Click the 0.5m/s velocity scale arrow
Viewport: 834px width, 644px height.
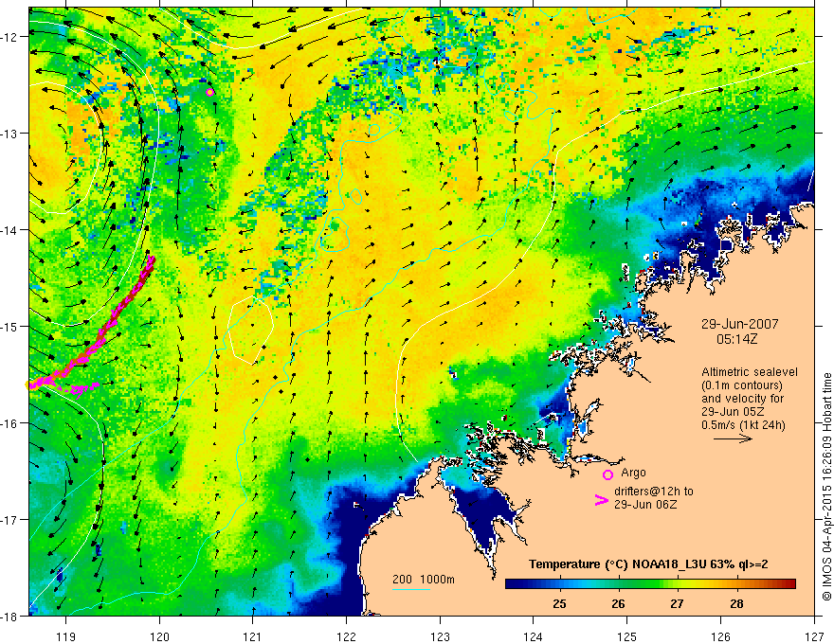coord(733,438)
